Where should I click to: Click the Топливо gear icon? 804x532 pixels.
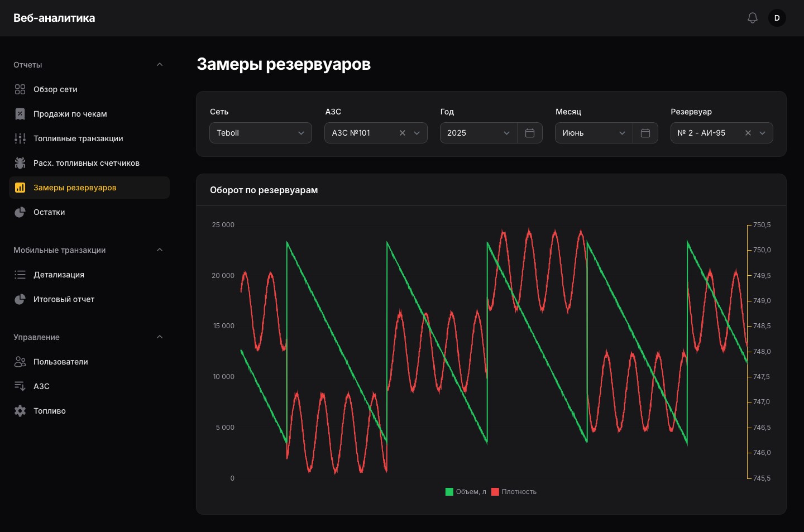pos(20,411)
